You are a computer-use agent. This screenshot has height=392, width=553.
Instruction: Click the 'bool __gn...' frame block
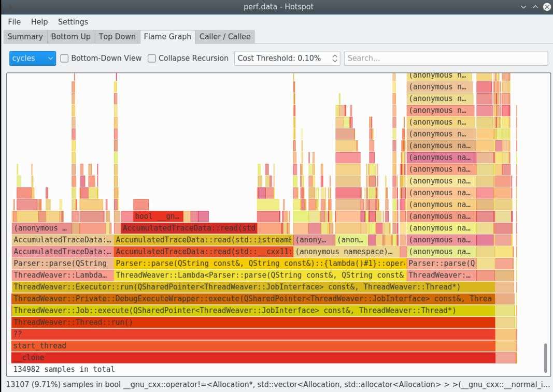[x=158, y=216]
